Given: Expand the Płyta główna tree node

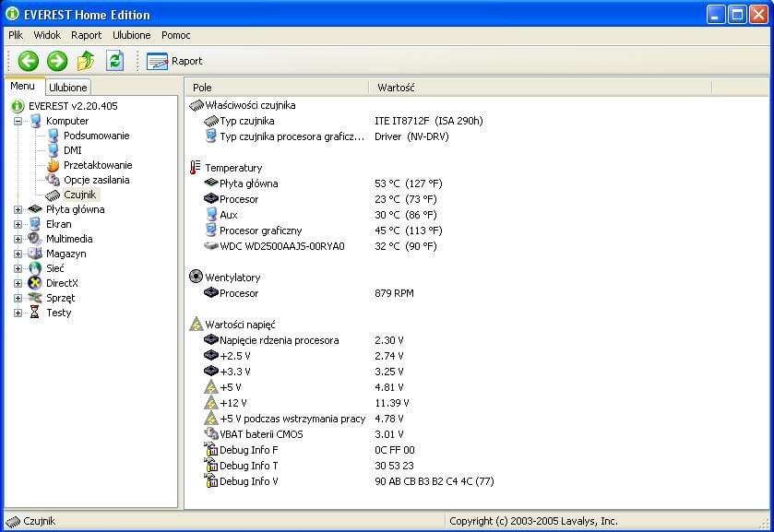Looking at the screenshot, I should point(18,209).
